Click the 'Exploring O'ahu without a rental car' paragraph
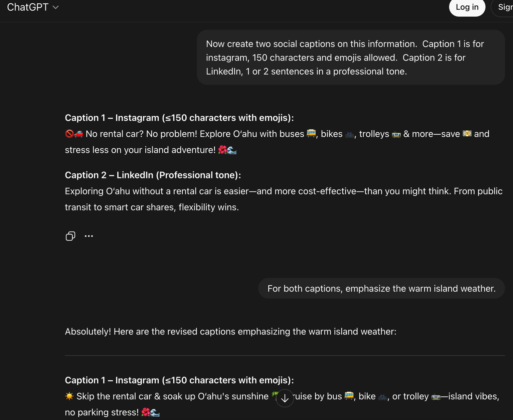The width and height of the screenshot is (513, 420). tap(284, 199)
